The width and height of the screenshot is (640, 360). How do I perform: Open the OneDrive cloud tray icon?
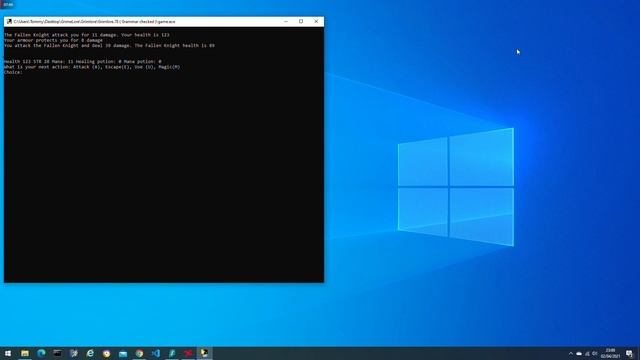(579, 353)
